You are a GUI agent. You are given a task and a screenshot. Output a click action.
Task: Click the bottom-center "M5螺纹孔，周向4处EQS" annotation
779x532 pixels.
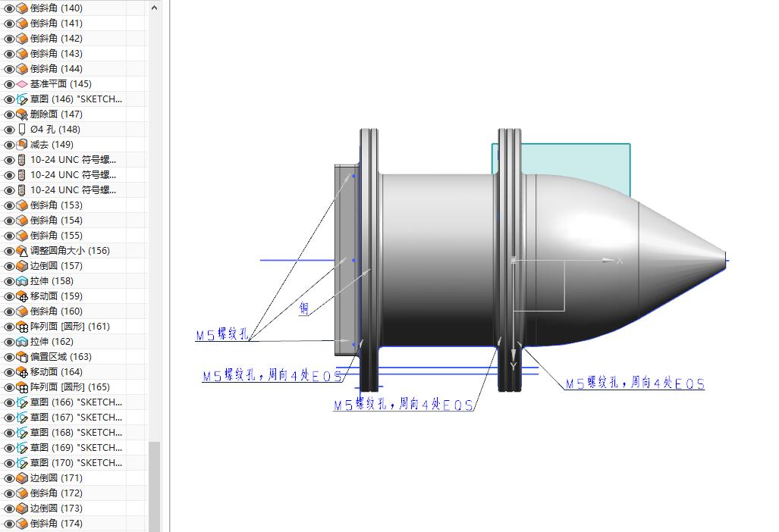click(403, 405)
